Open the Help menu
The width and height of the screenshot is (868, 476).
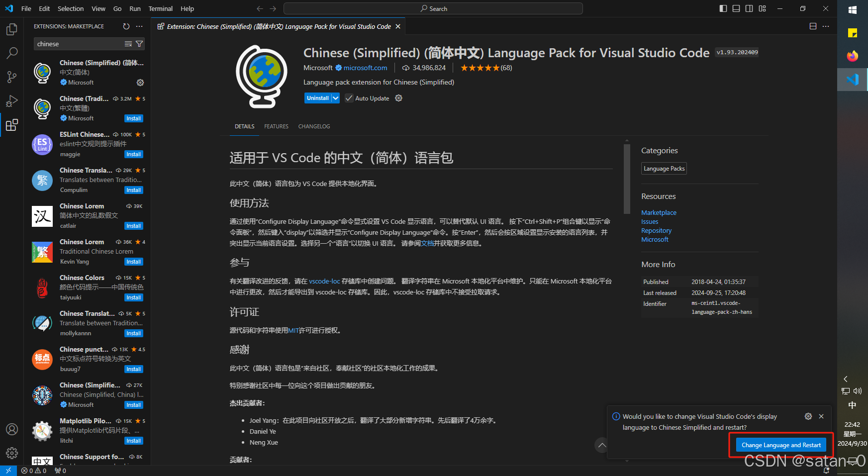[188, 8]
